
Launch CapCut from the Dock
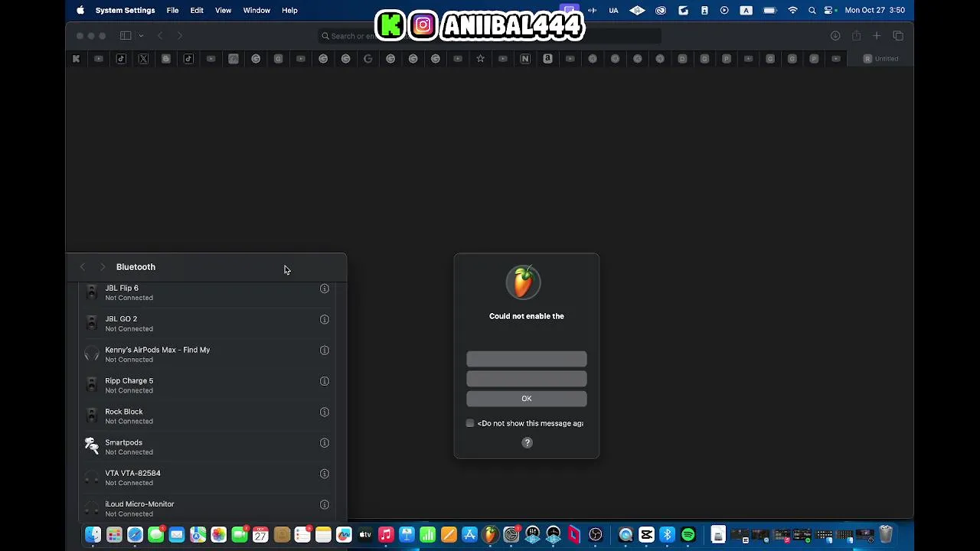(646, 535)
